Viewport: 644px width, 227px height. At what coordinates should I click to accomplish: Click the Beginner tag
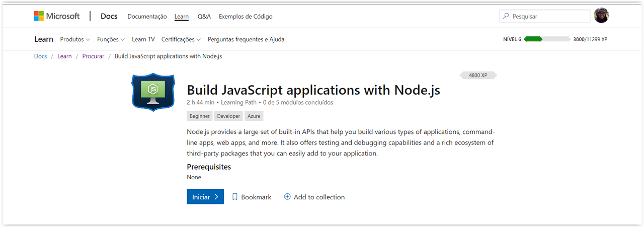coord(200,116)
